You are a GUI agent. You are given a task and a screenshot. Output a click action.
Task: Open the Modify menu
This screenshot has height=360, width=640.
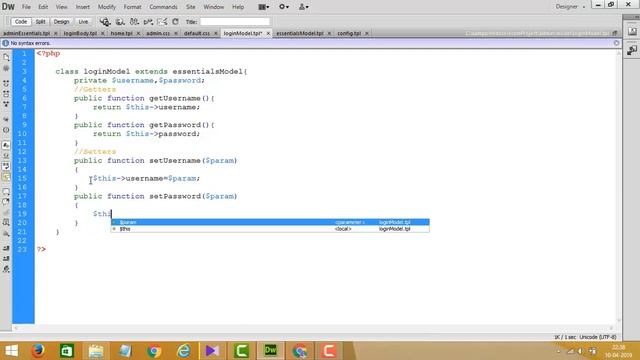coord(107,7)
